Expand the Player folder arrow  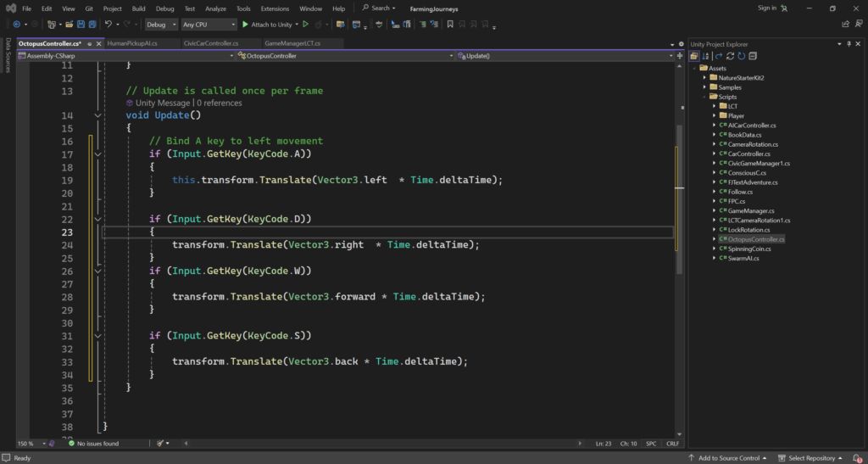(x=714, y=115)
